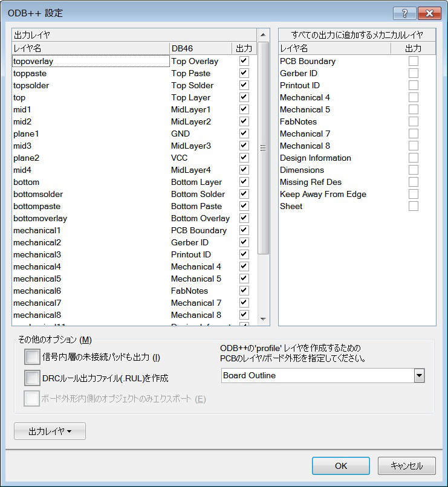Toggle output checkbox for plane1 GND
The width and height of the screenshot is (448, 487).
244,134
